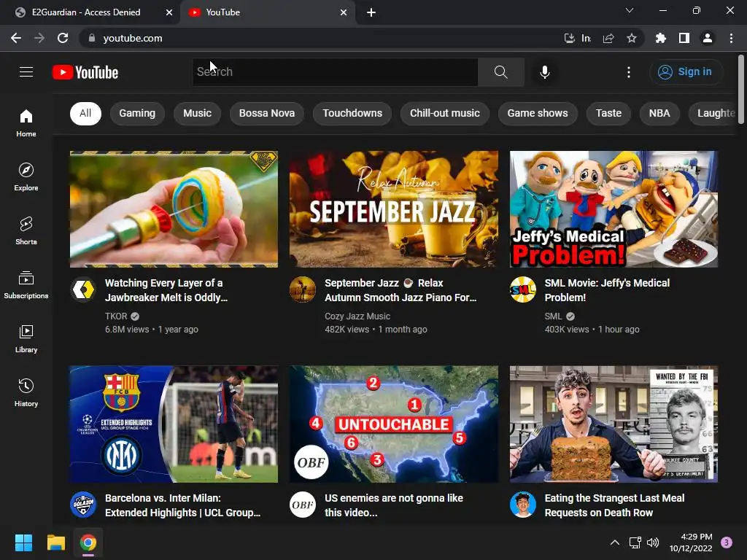The height and width of the screenshot is (560, 747).
Task: Click in the YouTube search field
Action: 335,72
